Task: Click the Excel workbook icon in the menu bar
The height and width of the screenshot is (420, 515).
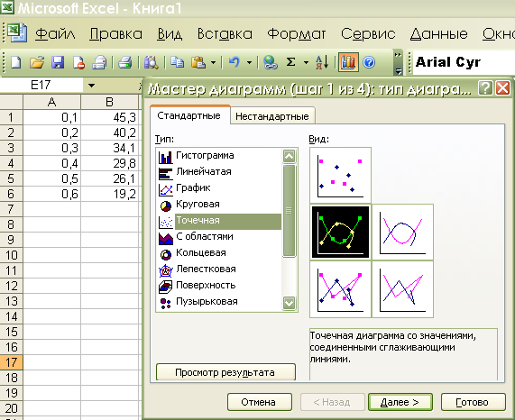Action: point(16,33)
